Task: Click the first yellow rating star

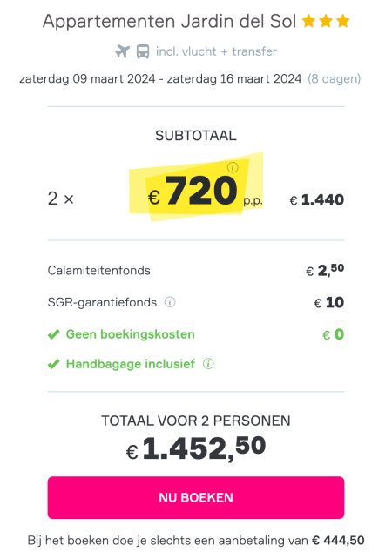Action: [308, 21]
